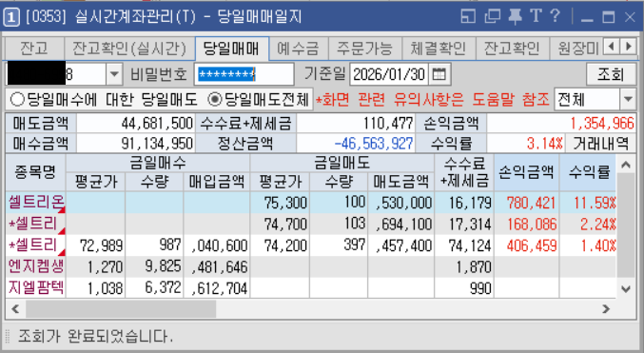Click the buy average price 72,989
This screenshot has width=644, height=353.
point(101,245)
